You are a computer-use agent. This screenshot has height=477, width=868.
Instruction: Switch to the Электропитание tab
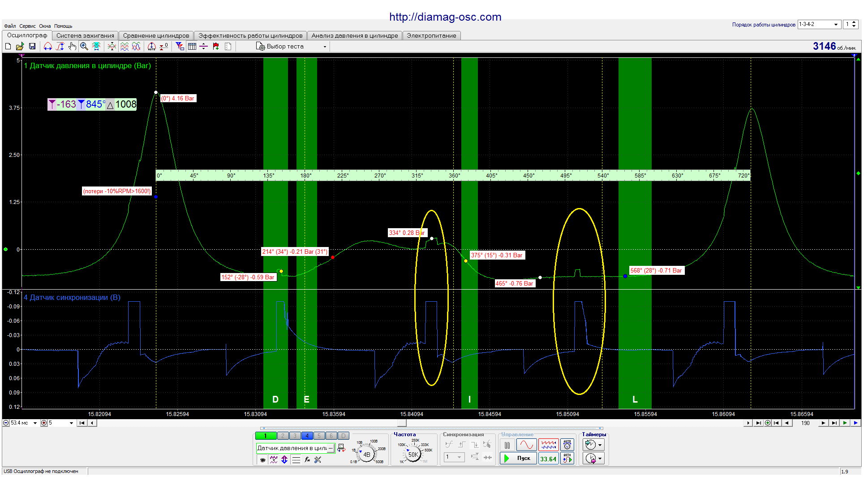(x=431, y=35)
